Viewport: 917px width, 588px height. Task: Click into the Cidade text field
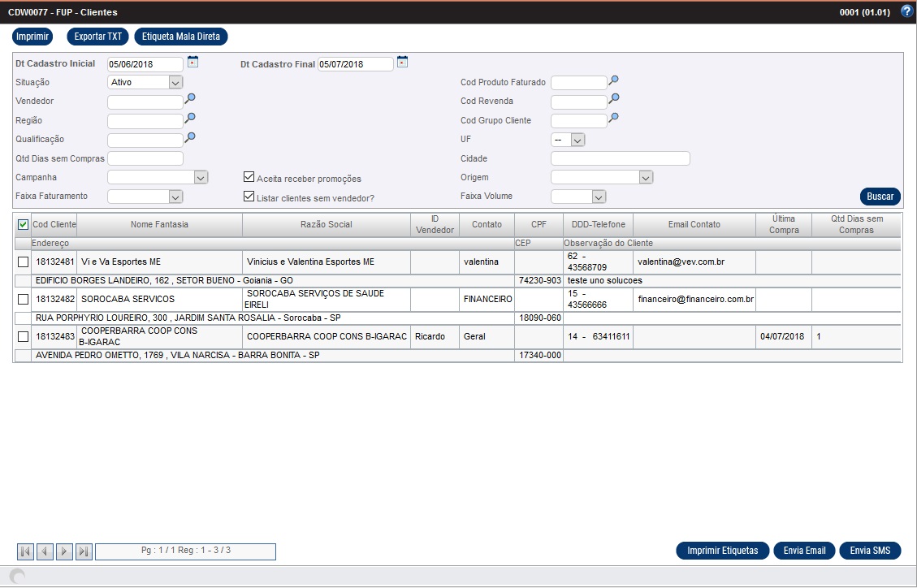tap(620, 158)
